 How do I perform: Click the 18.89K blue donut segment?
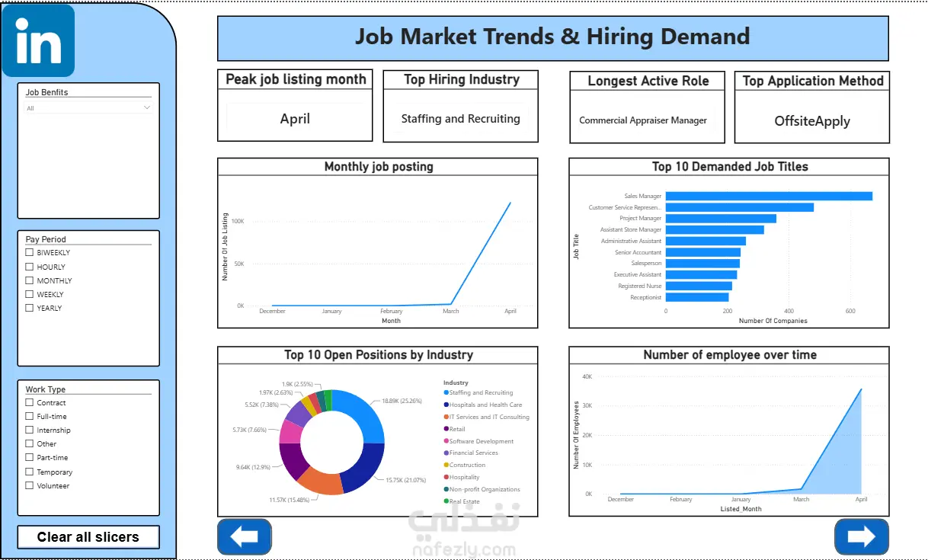pos(364,411)
